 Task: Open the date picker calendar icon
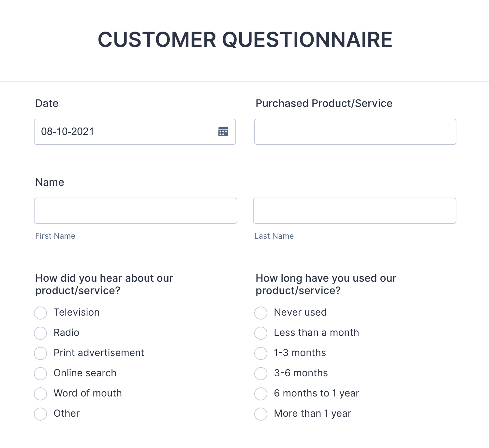(223, 132)
